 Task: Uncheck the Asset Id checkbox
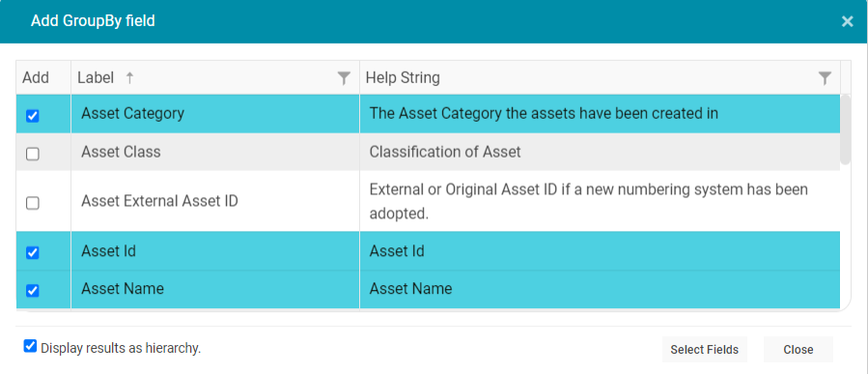[x=33, y=252]
